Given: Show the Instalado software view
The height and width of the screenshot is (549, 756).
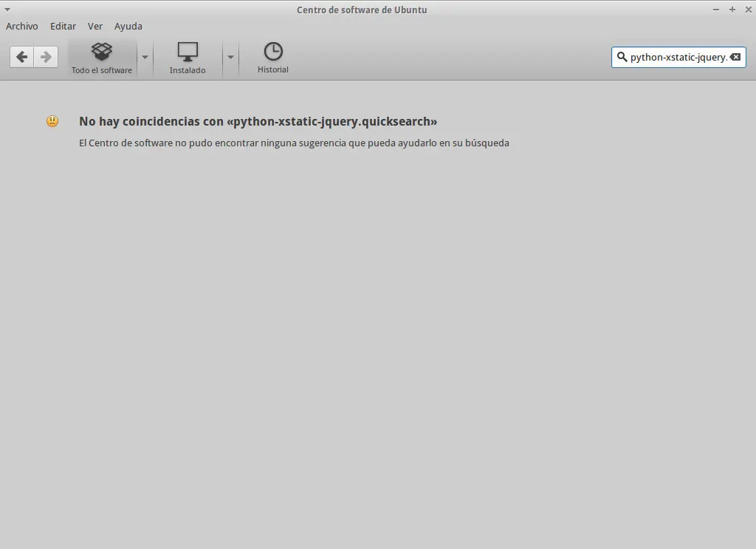Looking at the screenshot, I should pyautogui.click(x=188, y=58).
